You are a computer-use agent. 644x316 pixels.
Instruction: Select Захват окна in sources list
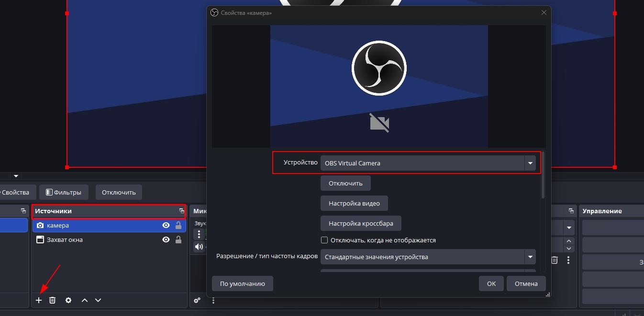tap(65, 240)
